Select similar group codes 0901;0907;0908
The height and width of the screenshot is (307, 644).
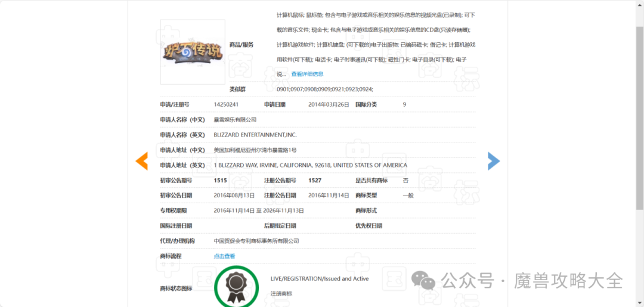point(325,89)
